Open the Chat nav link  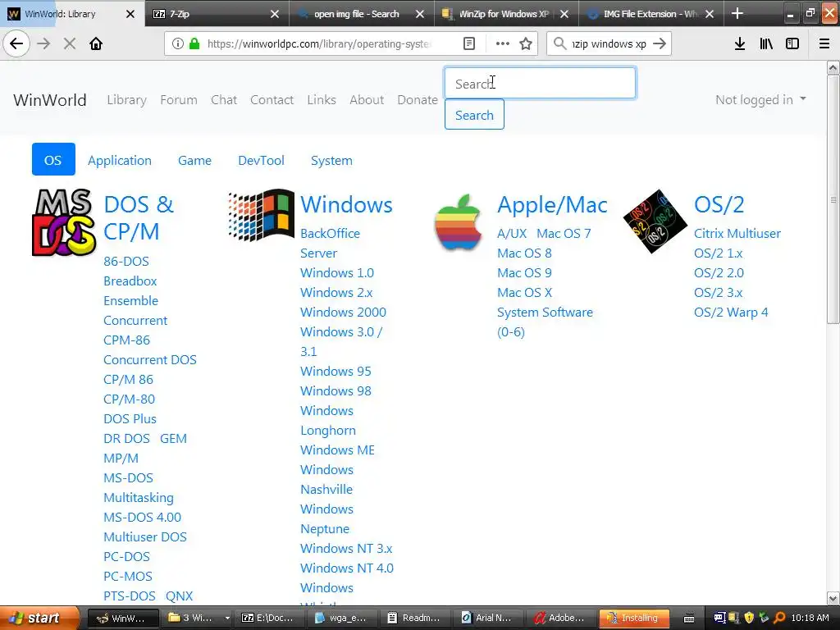pos(223,99)
